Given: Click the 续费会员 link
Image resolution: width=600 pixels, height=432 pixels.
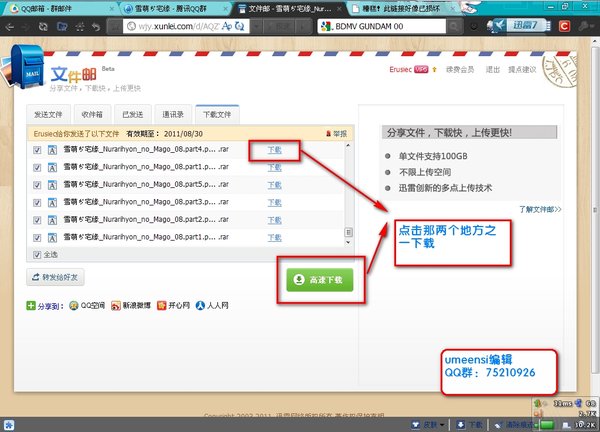Looking at the screenshot, I should point(460,69).
